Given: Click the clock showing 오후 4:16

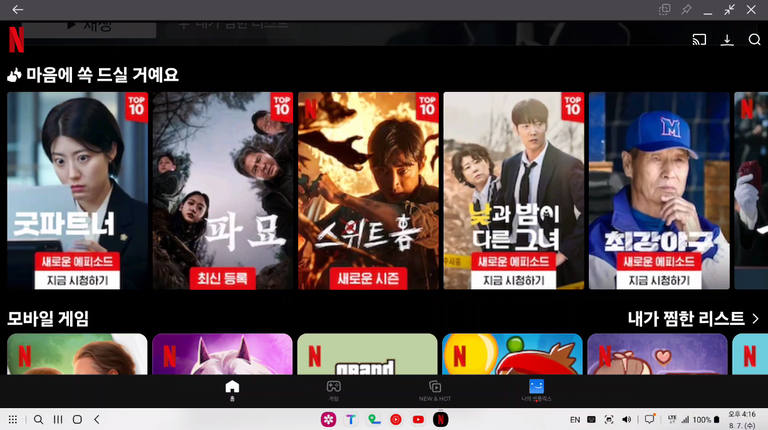Looking at the screenshot, I should point(742,414).
